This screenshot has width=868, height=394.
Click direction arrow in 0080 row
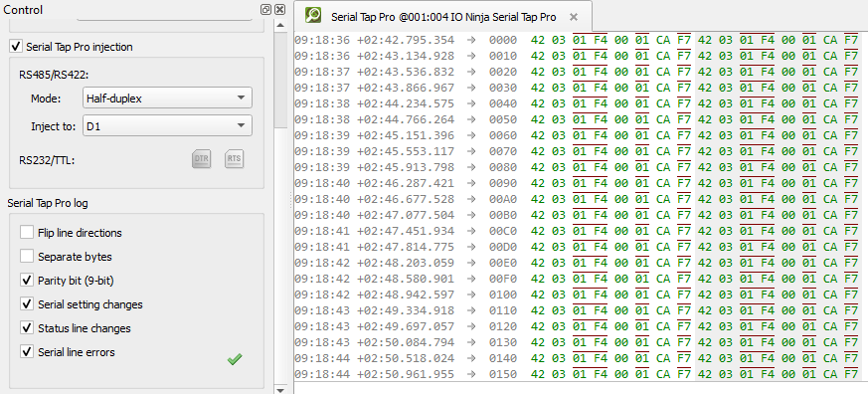(471, 167)
